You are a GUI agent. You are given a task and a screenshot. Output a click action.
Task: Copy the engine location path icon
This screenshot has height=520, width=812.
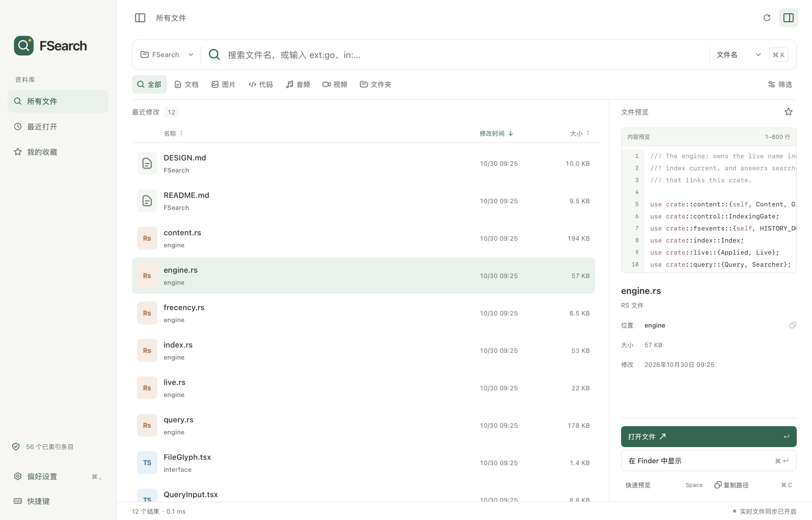click(x=792, y=325)
